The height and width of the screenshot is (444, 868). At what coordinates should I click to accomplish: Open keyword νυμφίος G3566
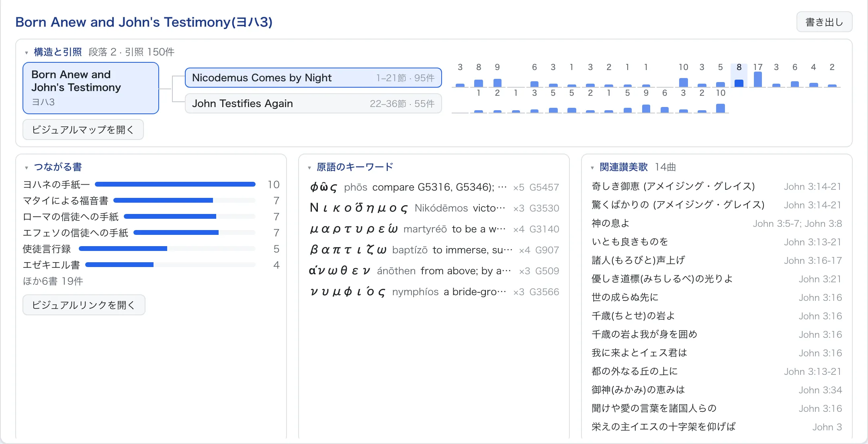[x=434, y=292]
